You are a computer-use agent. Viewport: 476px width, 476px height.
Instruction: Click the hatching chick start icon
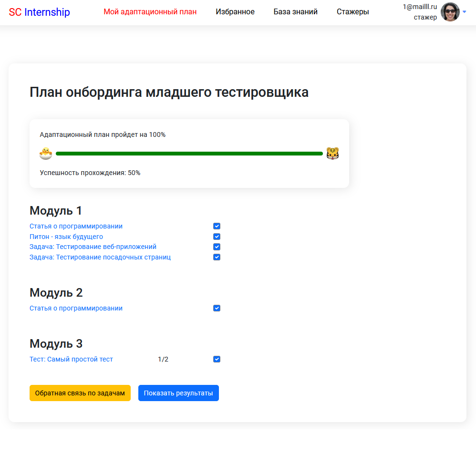pyautogui.click(x=46, y=153)
